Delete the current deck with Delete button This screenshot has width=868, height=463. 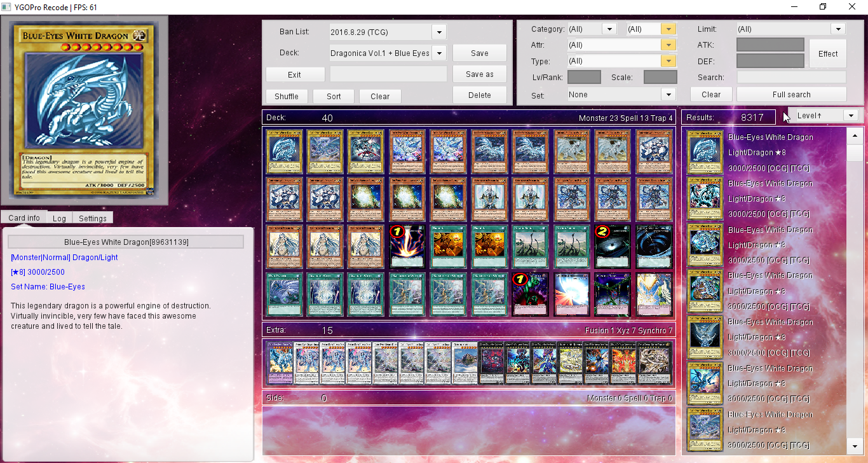tap(480, 95)
